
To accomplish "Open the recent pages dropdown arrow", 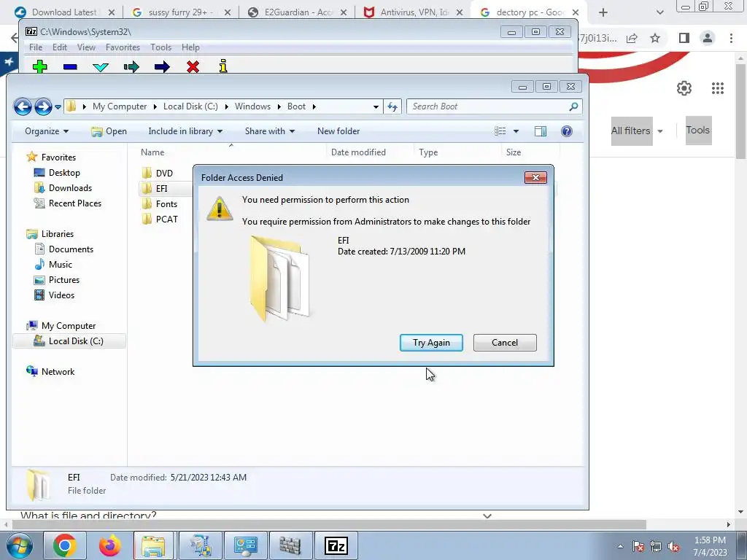I will point(58,107).
